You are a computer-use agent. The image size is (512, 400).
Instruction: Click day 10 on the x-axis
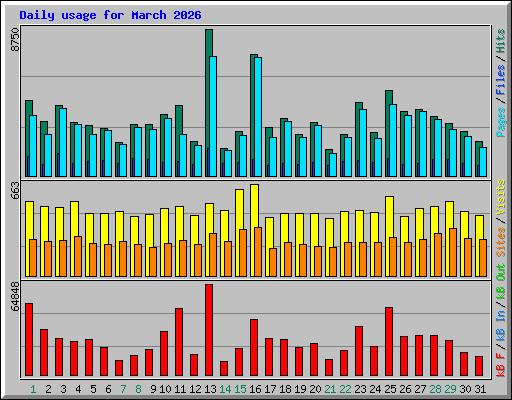pyautogui.click(x=165, y=389)
